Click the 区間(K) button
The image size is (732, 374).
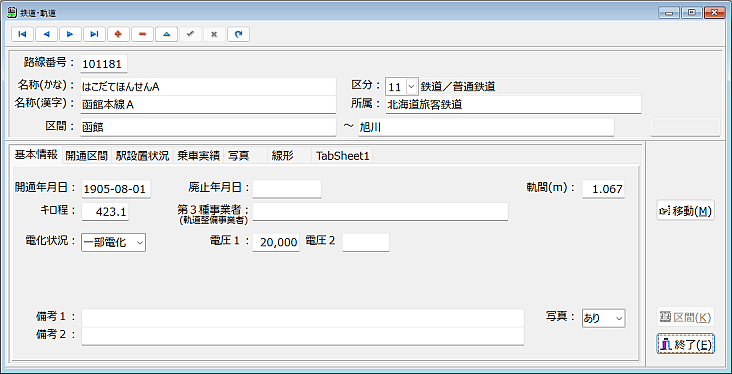[685, 318]
